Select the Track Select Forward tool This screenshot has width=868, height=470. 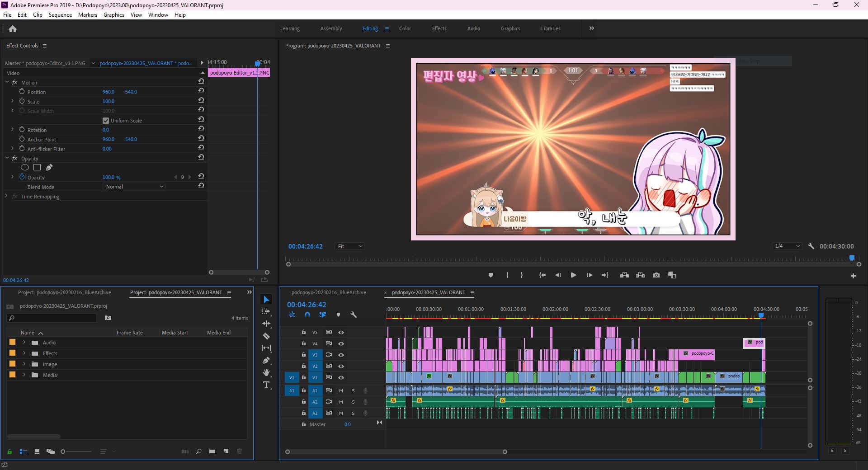click(x=266, y=311)
